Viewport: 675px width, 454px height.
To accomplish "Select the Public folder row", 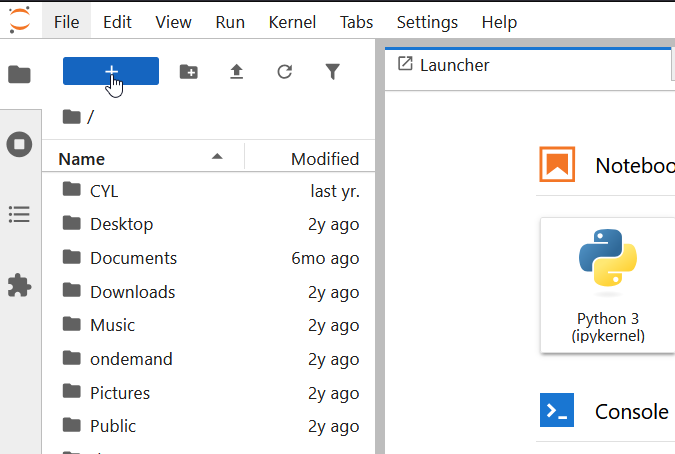I will click(208, 426).
